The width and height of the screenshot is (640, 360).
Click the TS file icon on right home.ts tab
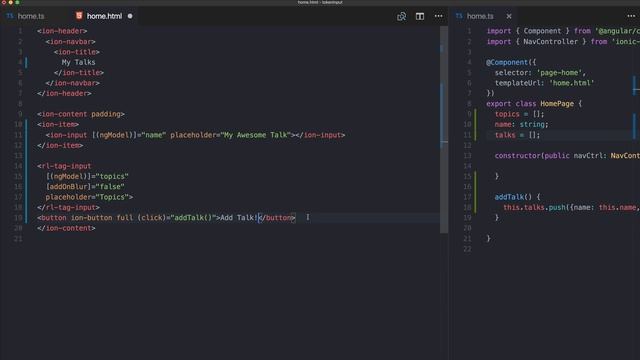click(459, 16)
